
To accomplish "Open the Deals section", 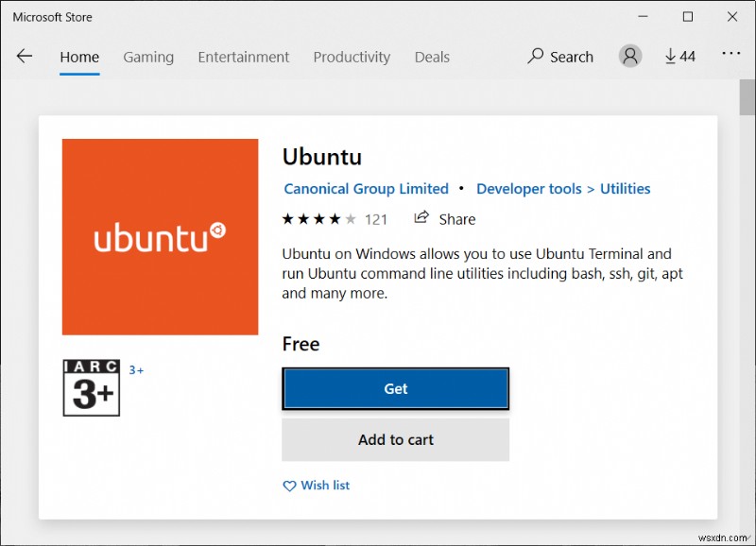I will (x=432, y=58).
